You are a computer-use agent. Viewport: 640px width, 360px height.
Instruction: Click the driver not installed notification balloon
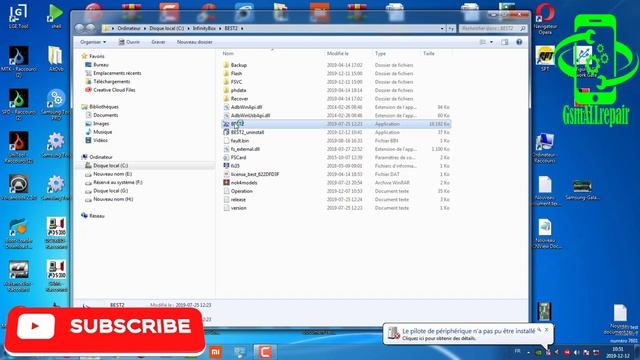point(468,334)
